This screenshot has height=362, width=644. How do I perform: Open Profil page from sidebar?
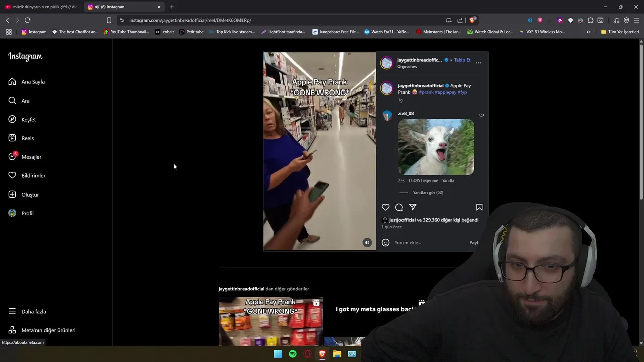click(x=21, y=213)
